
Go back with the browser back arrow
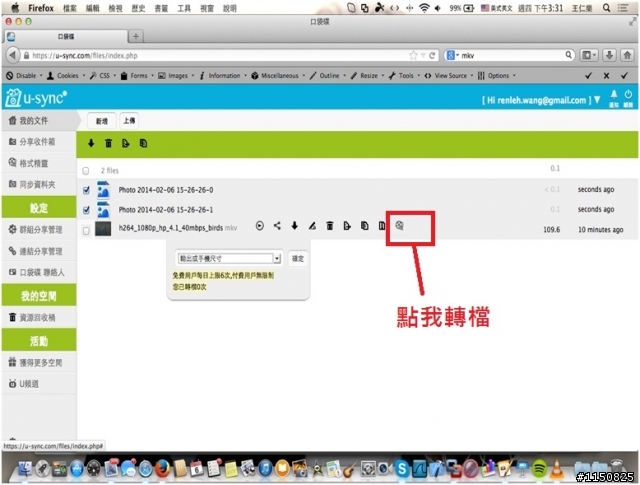13,55
